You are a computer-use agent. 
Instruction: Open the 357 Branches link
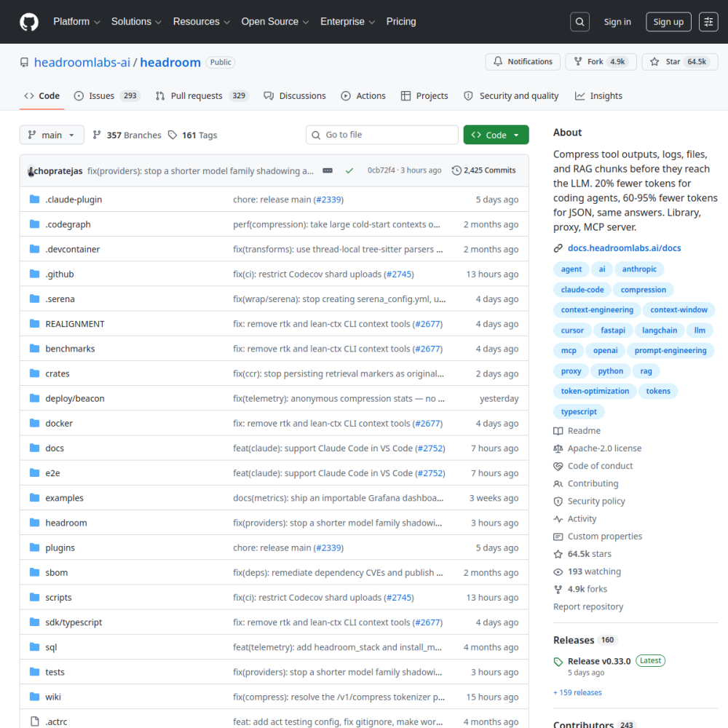pyautogui.click(x=127, y=135)
